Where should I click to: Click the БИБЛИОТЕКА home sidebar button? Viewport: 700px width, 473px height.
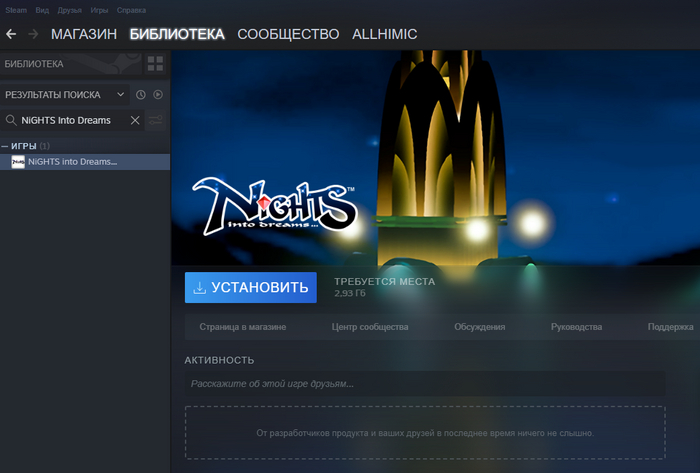tap(71, 64)
